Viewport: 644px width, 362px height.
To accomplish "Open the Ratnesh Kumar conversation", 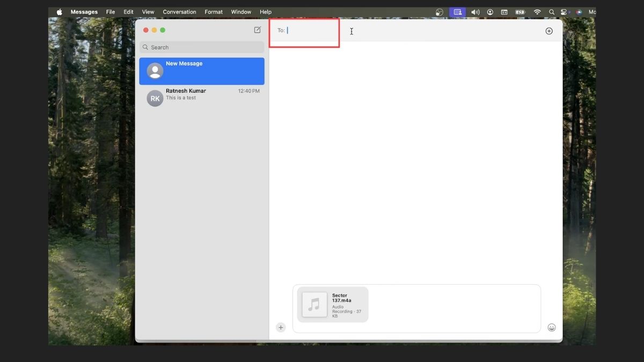I will [x=202, y=98].
